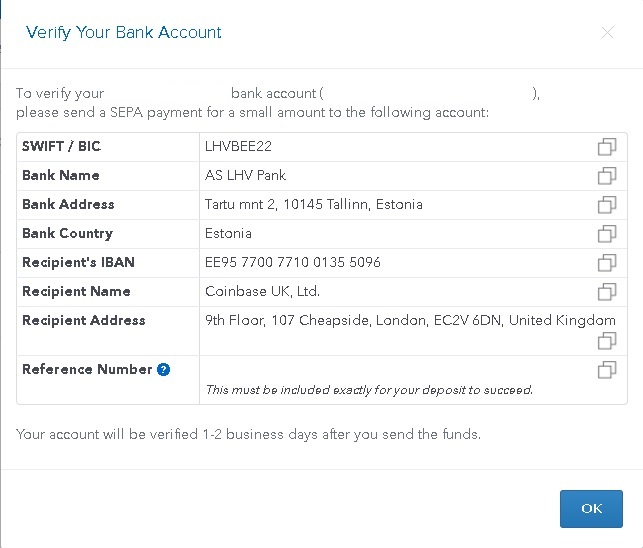This screenshot has width=643, height=548.
Task: Click the Reference Number label
Action: [87, 369]
